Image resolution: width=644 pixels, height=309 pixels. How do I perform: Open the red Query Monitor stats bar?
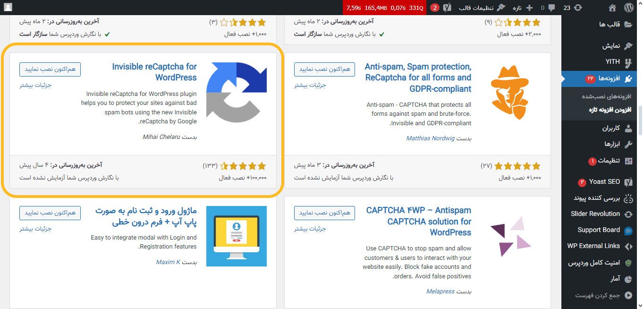tap(385, 8)
